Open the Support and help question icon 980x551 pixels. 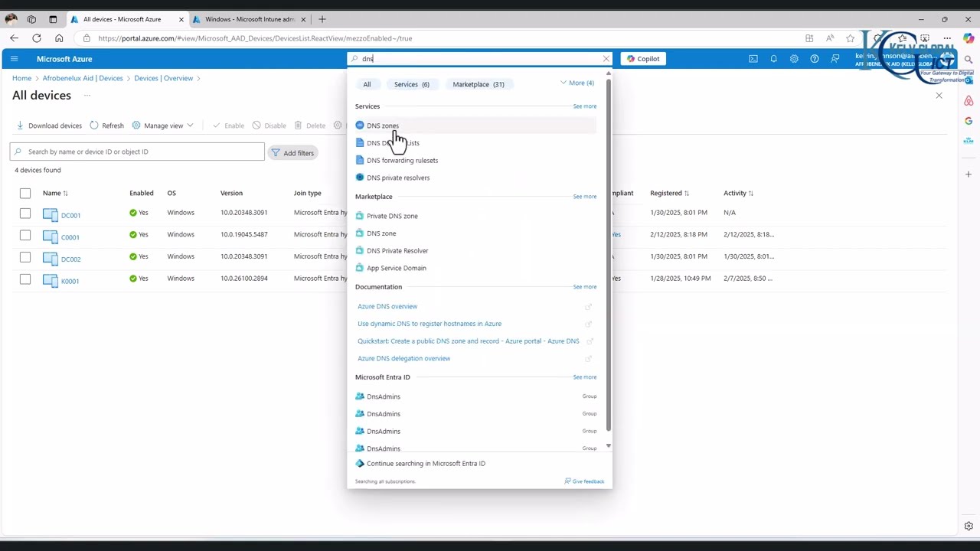tap(815, 59)
